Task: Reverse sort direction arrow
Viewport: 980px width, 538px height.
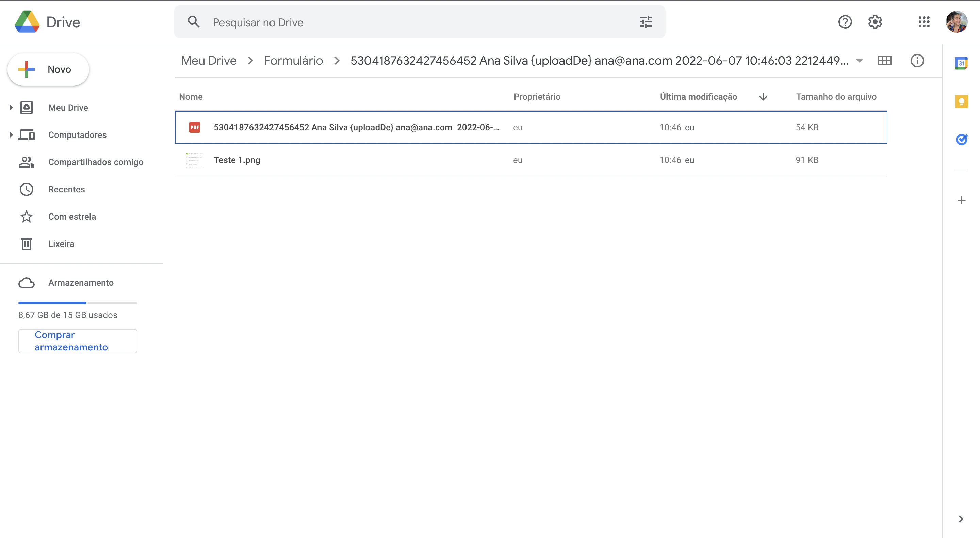Action: coord(763,97)
